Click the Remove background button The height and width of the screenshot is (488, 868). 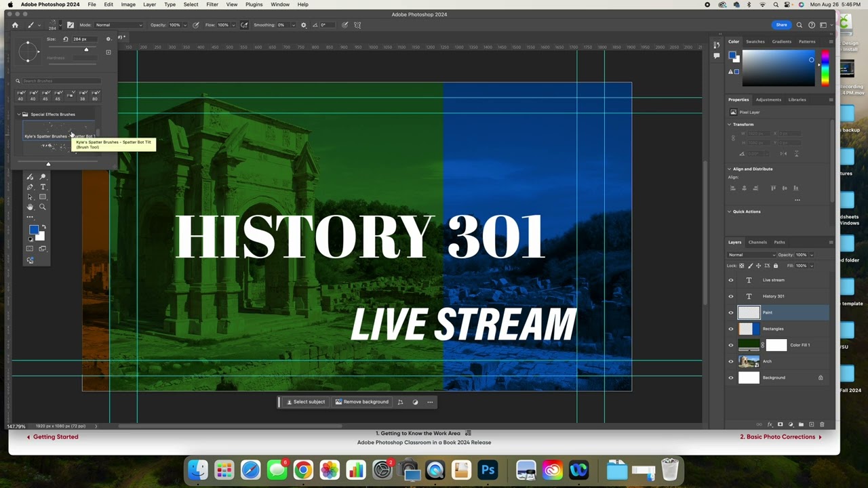click(x=362, y=402)
